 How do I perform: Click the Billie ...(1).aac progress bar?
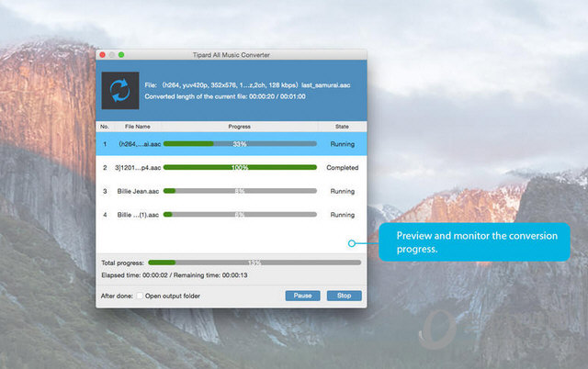[x=240, y=215]
